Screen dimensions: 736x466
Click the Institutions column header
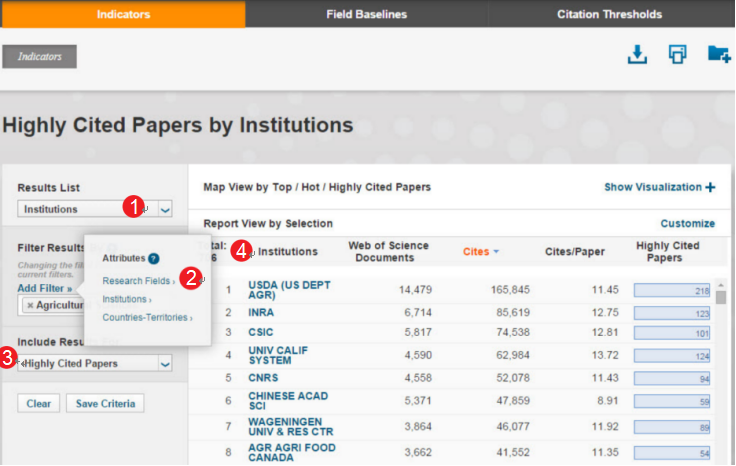coord(288,252)
